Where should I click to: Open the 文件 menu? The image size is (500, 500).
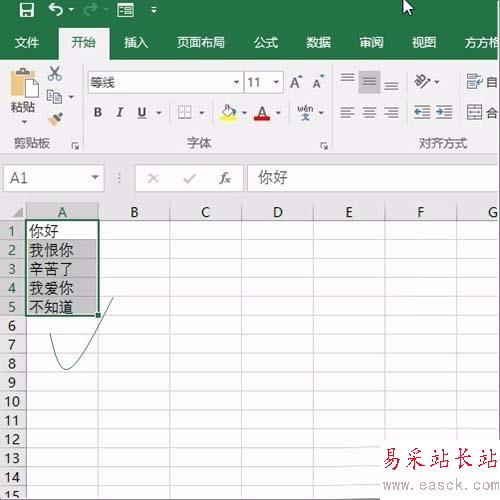pos(27,43)
